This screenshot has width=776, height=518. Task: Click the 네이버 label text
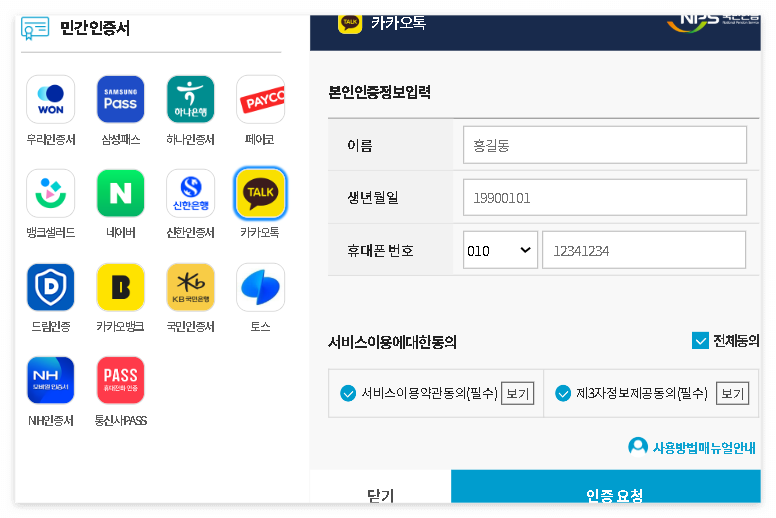tap(120, 233)
